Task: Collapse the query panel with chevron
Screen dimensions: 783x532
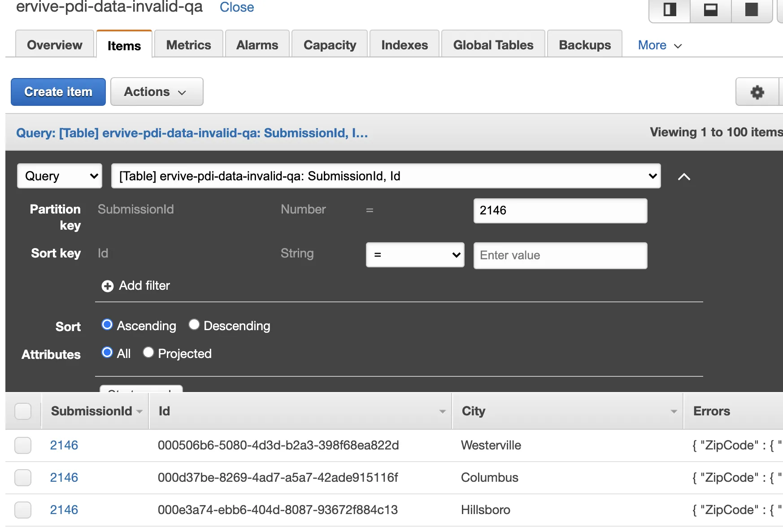Action: [684, 177]
